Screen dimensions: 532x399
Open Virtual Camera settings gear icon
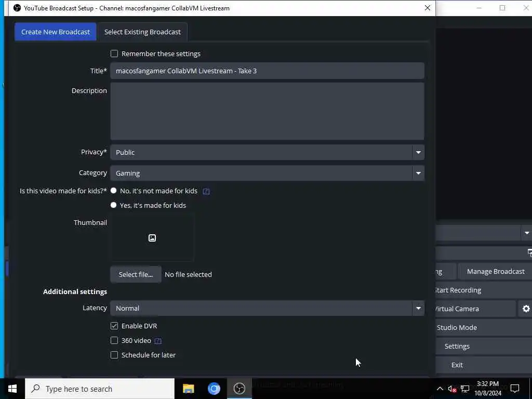(526, 309)
